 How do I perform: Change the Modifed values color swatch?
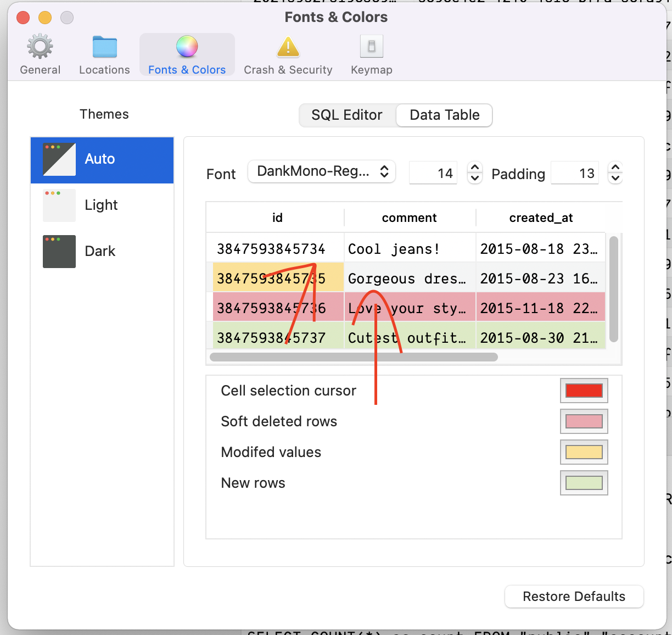(x=584, y=452)
